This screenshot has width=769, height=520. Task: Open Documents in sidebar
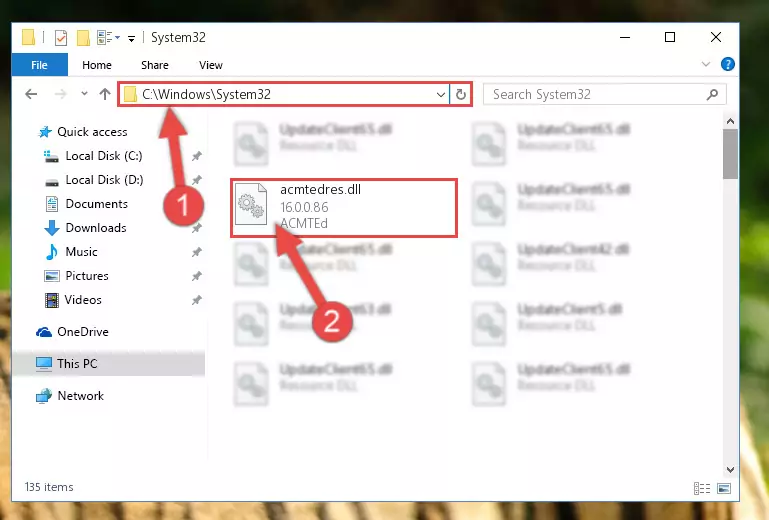97,204
